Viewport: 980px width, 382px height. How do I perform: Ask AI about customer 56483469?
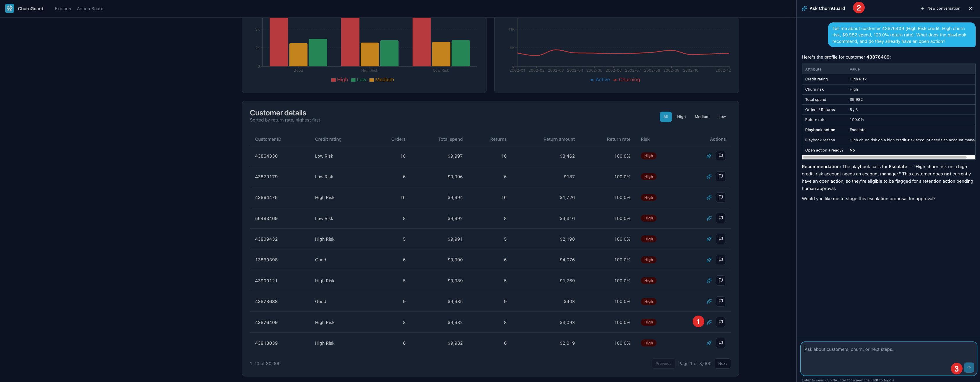click(709, 218)
